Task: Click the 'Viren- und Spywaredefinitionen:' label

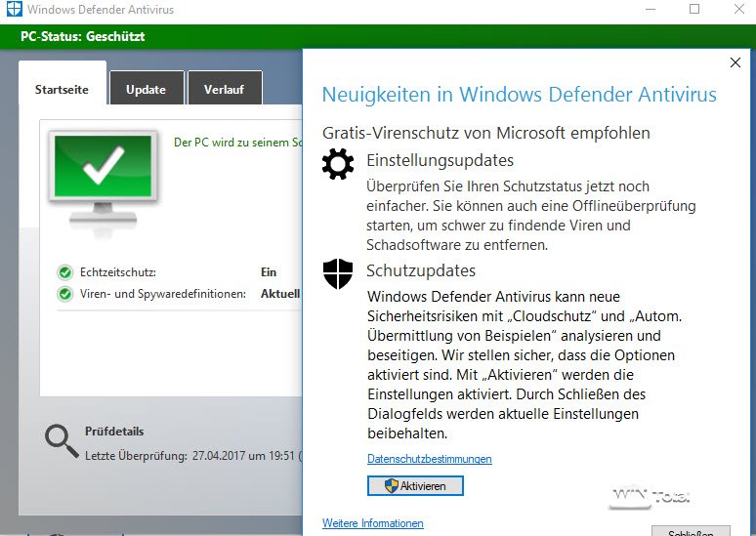Action: (x=163, y=294)
